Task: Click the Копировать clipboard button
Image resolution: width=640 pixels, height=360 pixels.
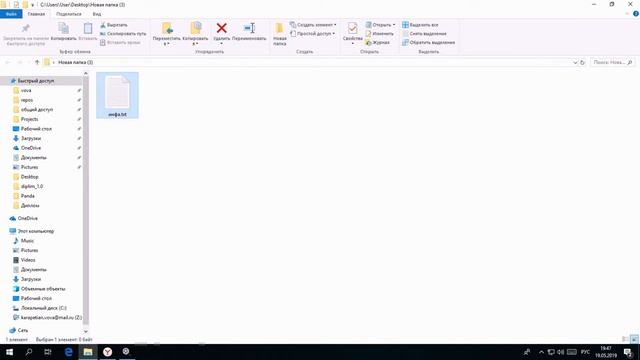Action: [x=63, y=32]
